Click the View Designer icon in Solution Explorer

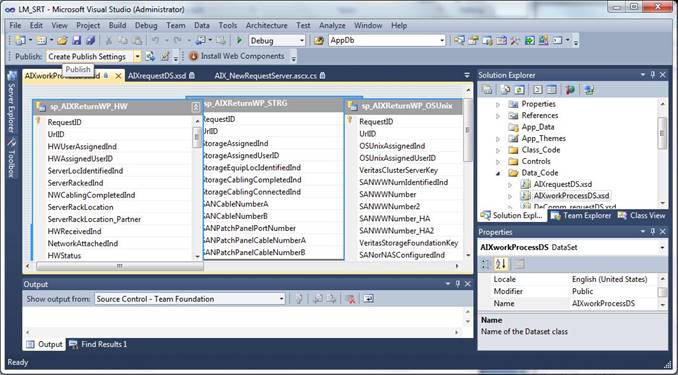tap(551, 90)
